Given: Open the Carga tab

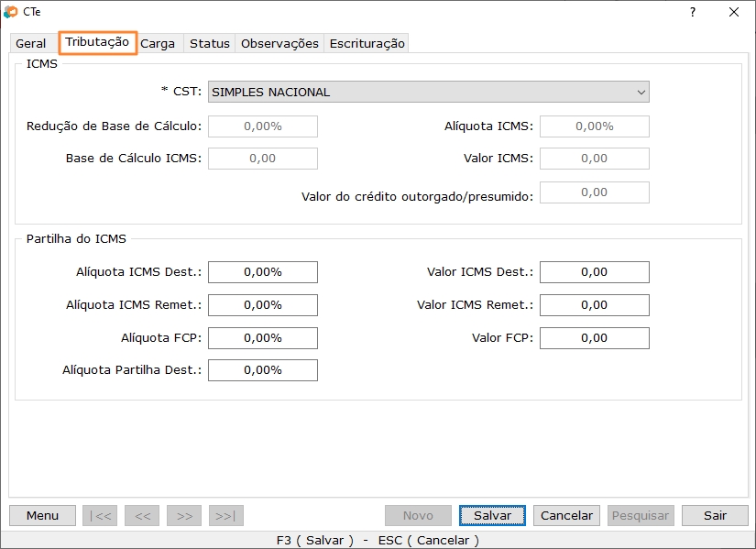Looking at the screenshot, I should 158,43.
